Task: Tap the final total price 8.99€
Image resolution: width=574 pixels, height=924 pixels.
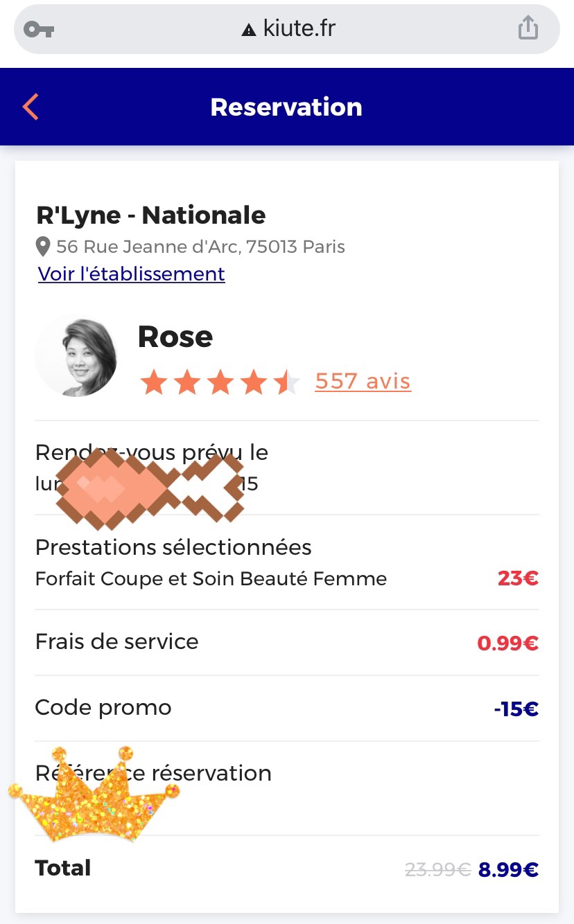Action: click(x=508, y=869)
